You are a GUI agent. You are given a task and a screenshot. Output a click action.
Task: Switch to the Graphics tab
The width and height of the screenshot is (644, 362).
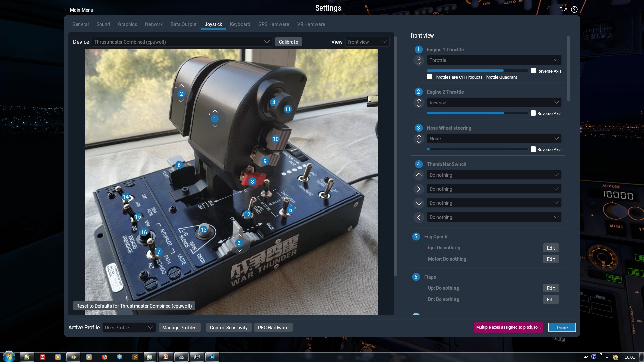[x=127, y=24]
